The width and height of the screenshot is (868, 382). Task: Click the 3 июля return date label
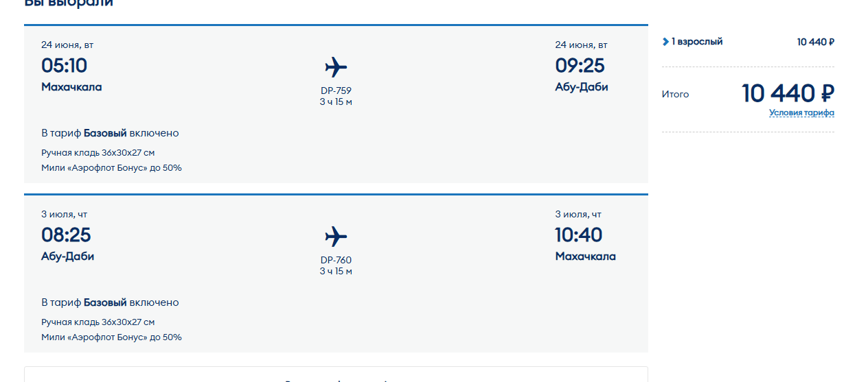65,215
